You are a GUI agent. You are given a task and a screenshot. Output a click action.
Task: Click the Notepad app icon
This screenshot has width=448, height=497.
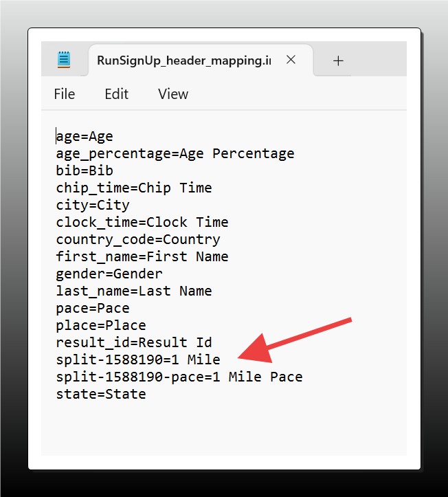(x=64, y=60)
